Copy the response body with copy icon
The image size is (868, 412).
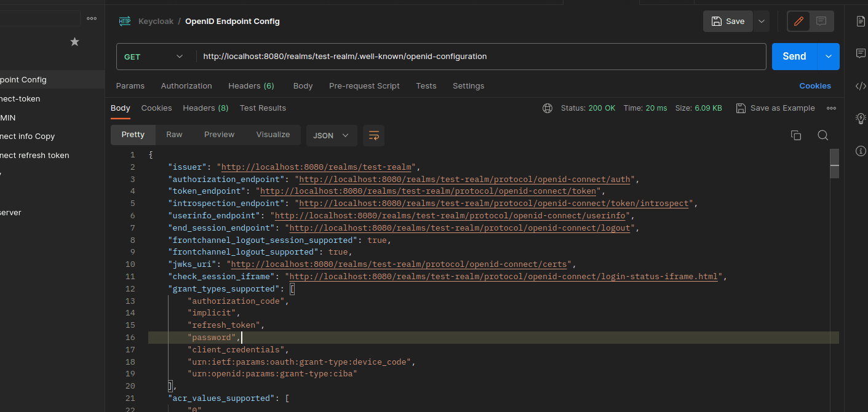coord(795,135)
